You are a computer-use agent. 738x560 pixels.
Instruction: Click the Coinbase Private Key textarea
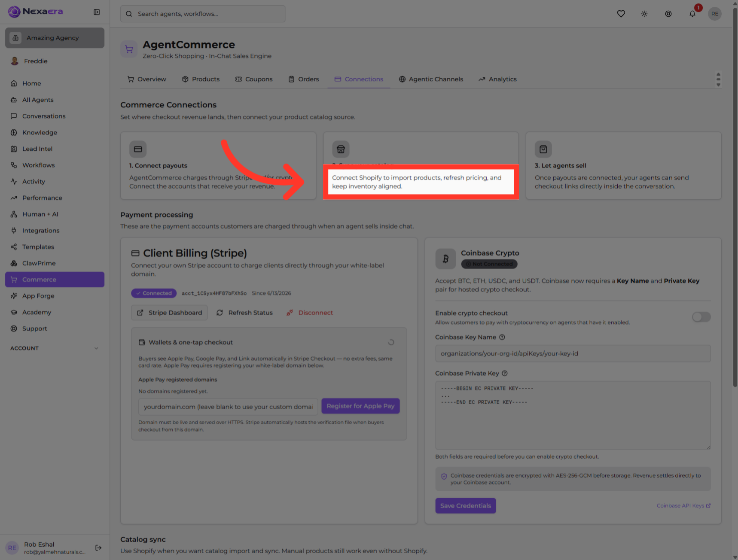click(x=573, y=415)
